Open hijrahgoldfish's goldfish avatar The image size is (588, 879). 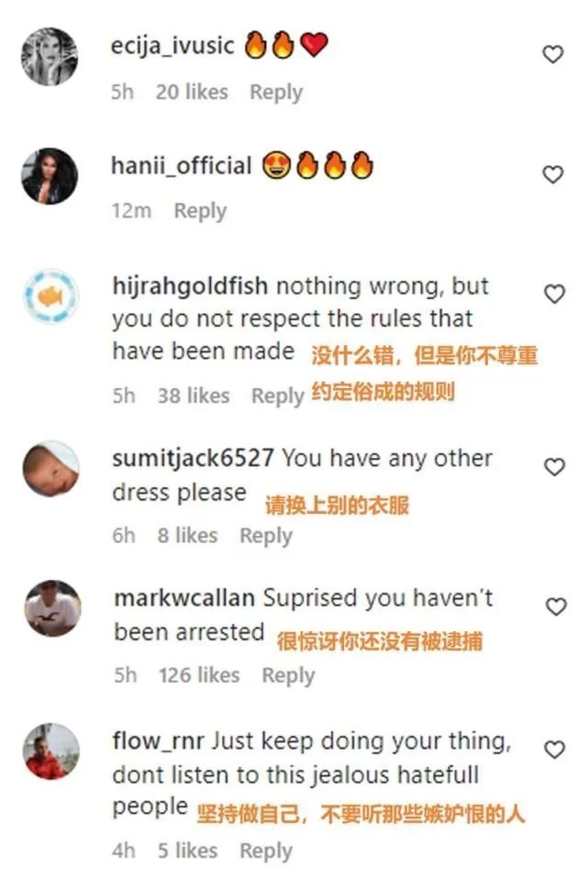pos(51,296)
